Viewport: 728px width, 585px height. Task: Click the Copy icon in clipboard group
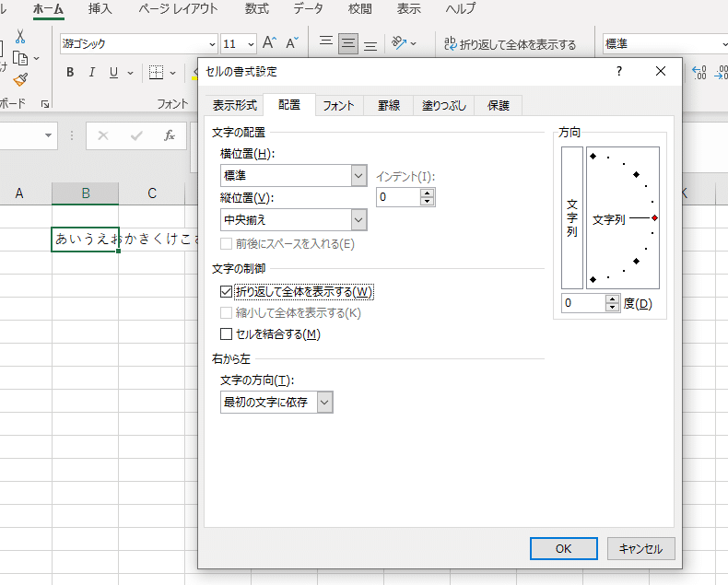pos(20,59)
